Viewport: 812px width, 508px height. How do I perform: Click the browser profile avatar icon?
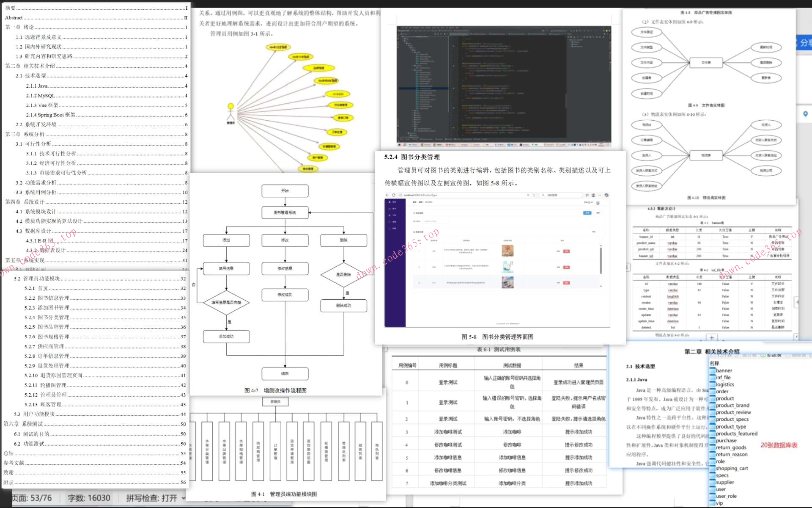coord(593,195)
